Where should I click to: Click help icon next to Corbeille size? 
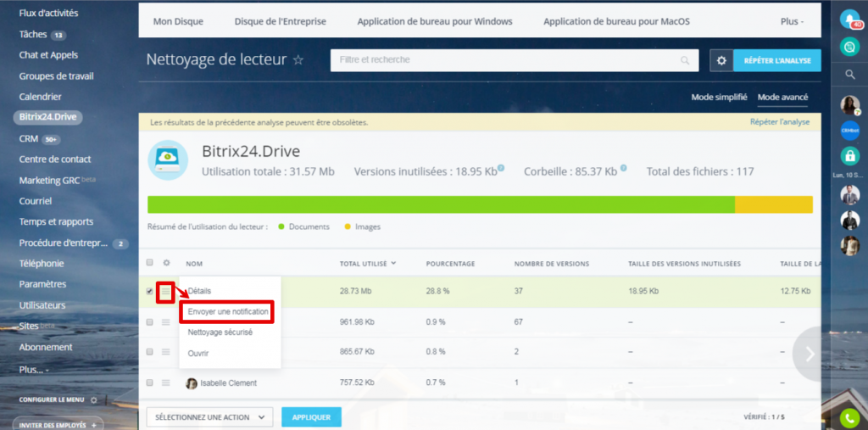pyautogui.click(x=623, y=168)
